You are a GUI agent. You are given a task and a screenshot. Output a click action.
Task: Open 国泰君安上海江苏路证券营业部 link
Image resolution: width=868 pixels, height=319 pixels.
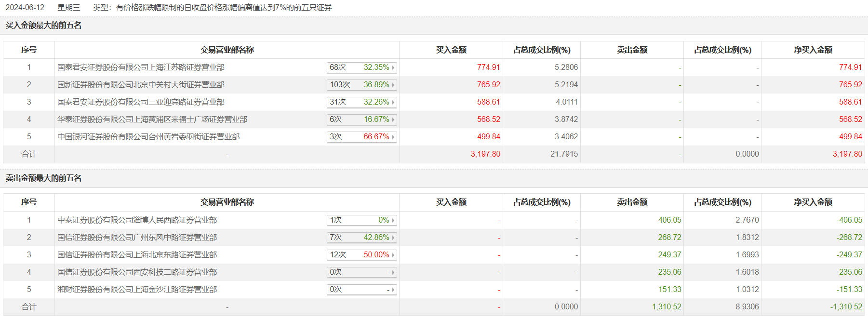(x=141, y=67)
